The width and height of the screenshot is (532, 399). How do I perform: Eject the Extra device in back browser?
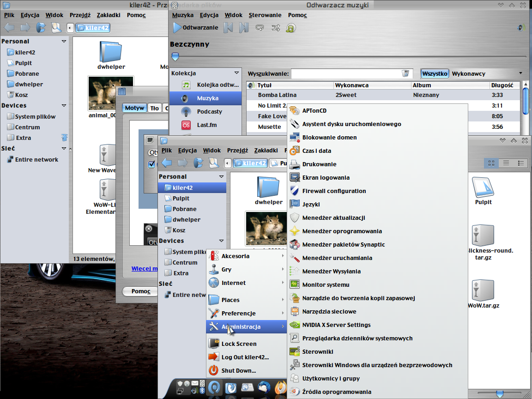click(64, 138)
